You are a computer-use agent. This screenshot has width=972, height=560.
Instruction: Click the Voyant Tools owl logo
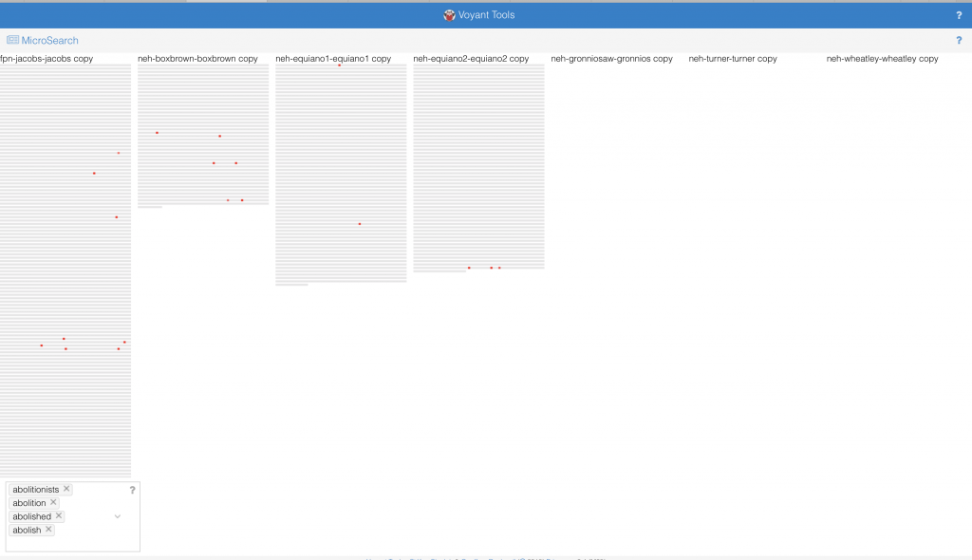point(449,15)
